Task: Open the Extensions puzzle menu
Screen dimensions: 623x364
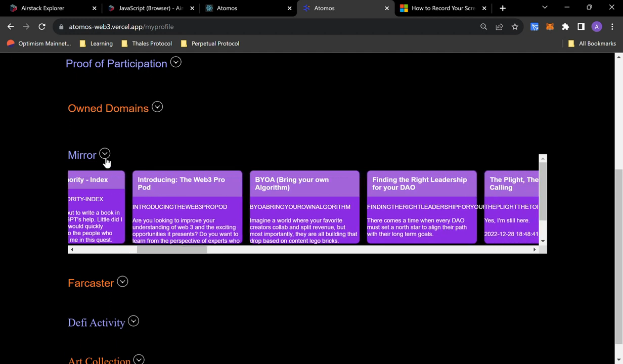Action: 565,27
